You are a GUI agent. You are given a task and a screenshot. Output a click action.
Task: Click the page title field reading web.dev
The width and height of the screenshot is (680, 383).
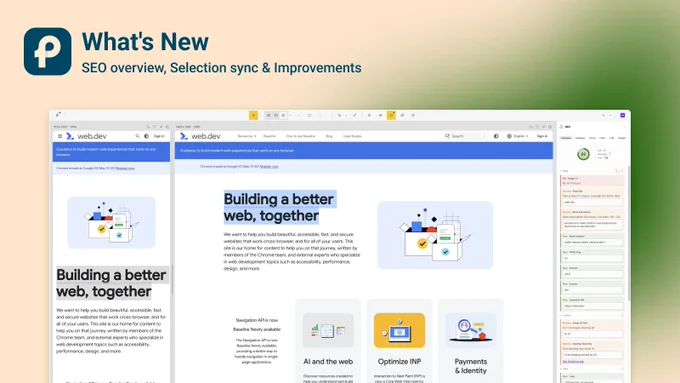pos(592,202)
